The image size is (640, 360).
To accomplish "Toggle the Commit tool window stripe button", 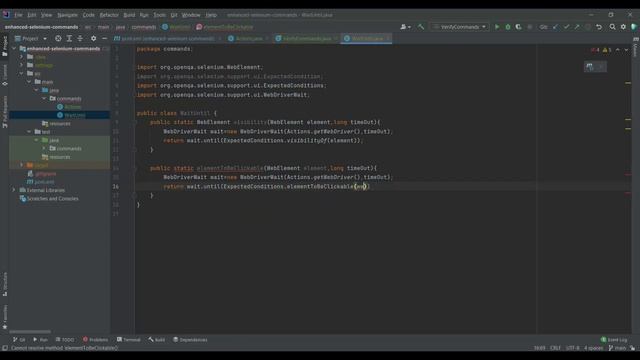I will (x=4, y=75).
